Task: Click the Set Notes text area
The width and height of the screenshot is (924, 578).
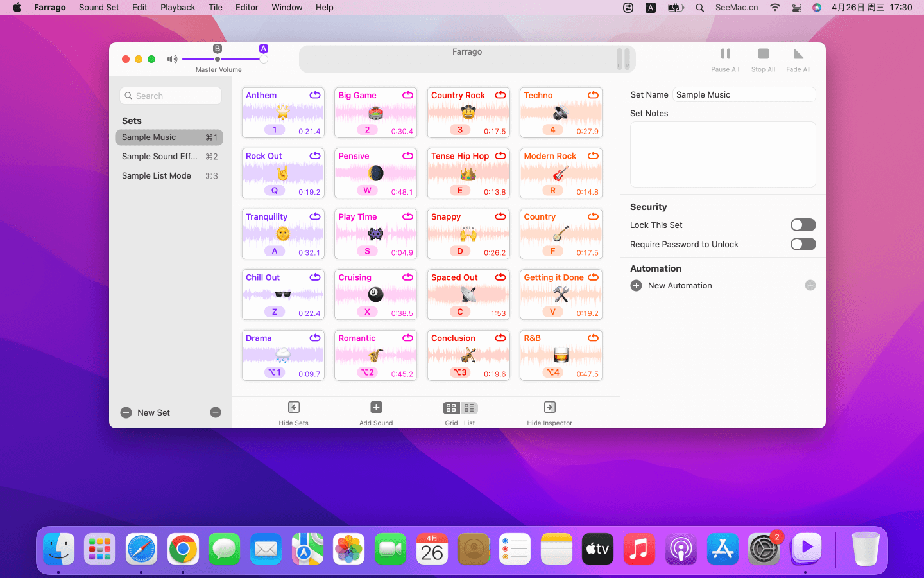Action: [723, 155]
